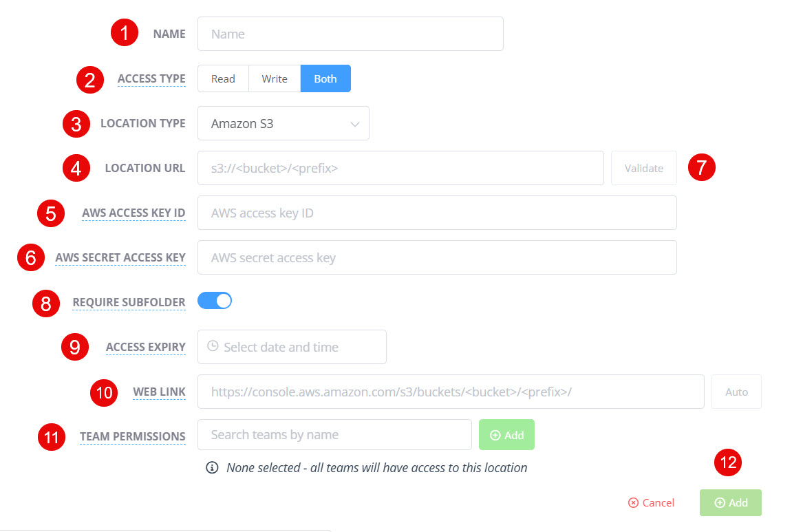Click the Auto web link button
Image resolution: width=792 pixels, height=532 pixels.
(x=736, y=392)
